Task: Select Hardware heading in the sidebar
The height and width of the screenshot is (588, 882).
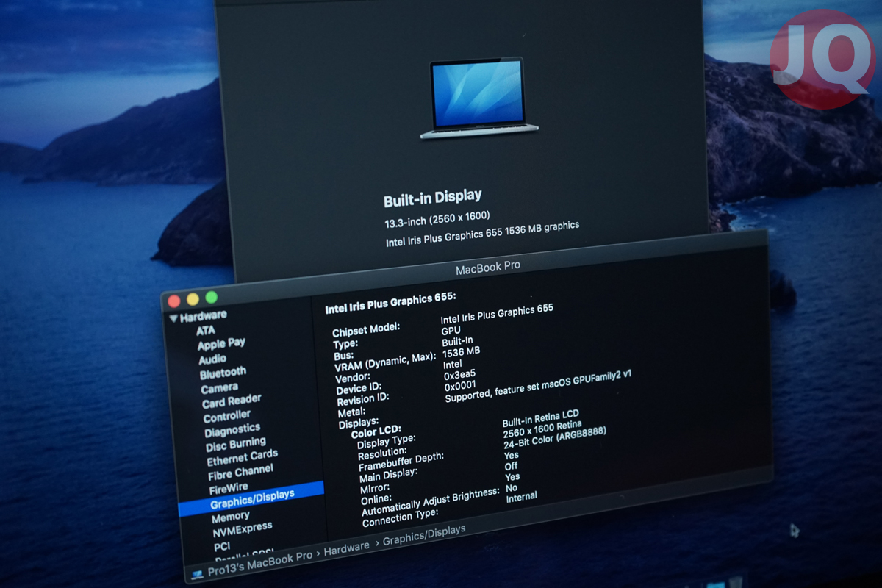Action: click(203, 317)
